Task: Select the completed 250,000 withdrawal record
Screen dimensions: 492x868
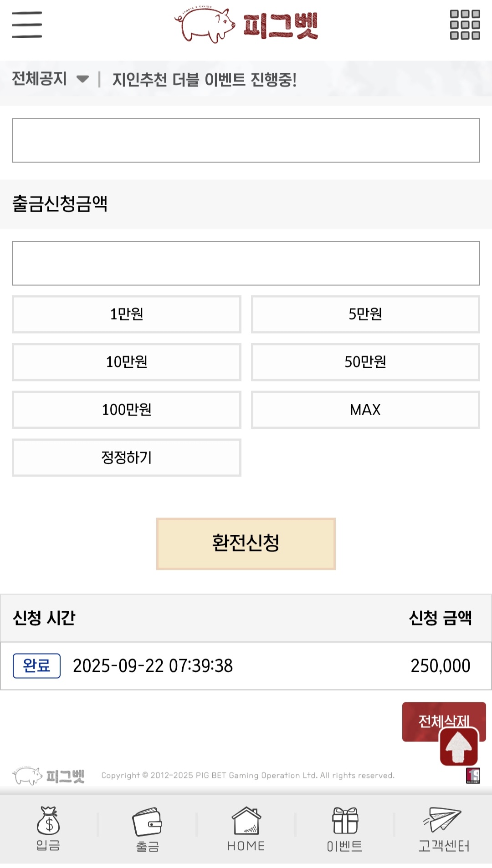Action: click(x=246, y=665)
